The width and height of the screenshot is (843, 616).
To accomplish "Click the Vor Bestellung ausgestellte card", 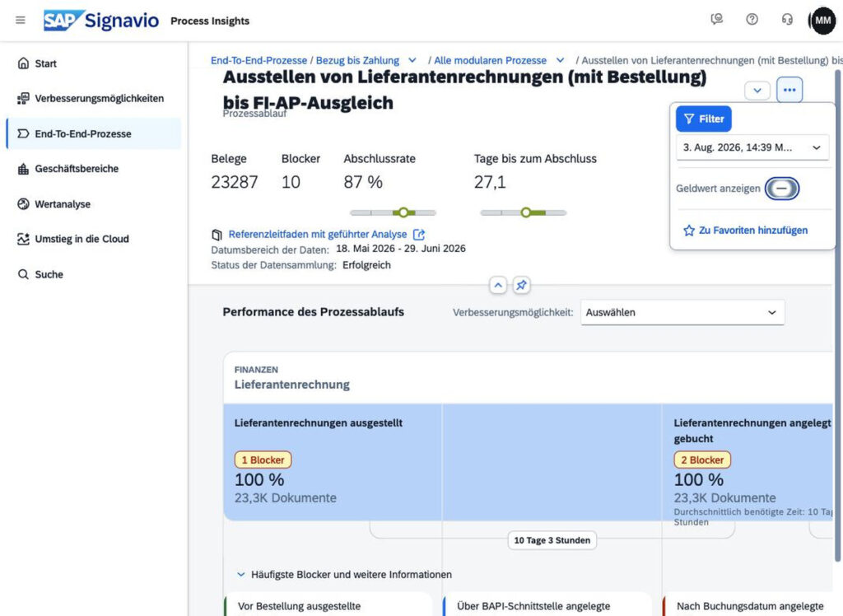I will coord(328,604).
